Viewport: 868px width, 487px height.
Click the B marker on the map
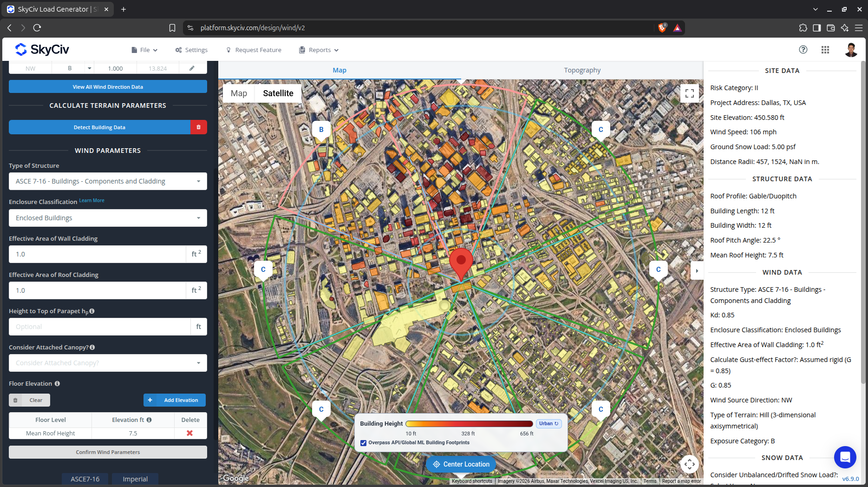321,130
